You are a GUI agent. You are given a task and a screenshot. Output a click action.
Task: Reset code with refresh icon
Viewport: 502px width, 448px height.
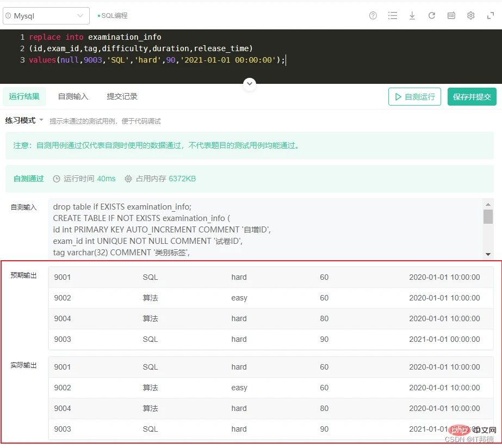[432, 15]
